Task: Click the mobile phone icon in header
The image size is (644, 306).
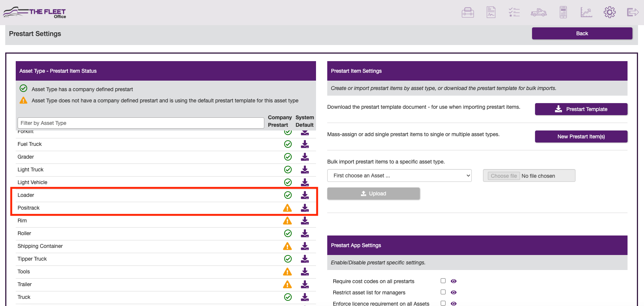Action: point(563,12)
